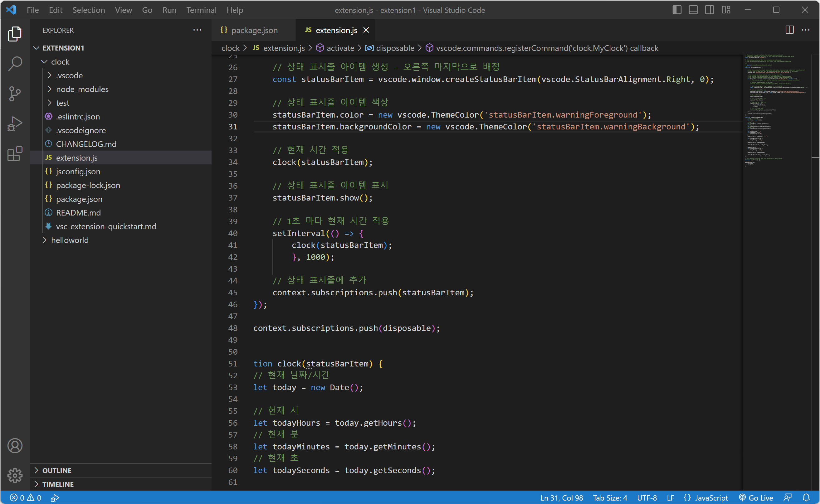Switch to the package.json tab
Viewport: 820px width, 504px height.
click(254, 30)
